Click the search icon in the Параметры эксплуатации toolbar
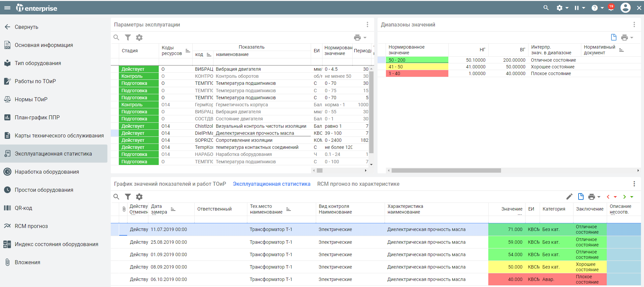This screenshot has height=287, width=644. coord(116,38)
